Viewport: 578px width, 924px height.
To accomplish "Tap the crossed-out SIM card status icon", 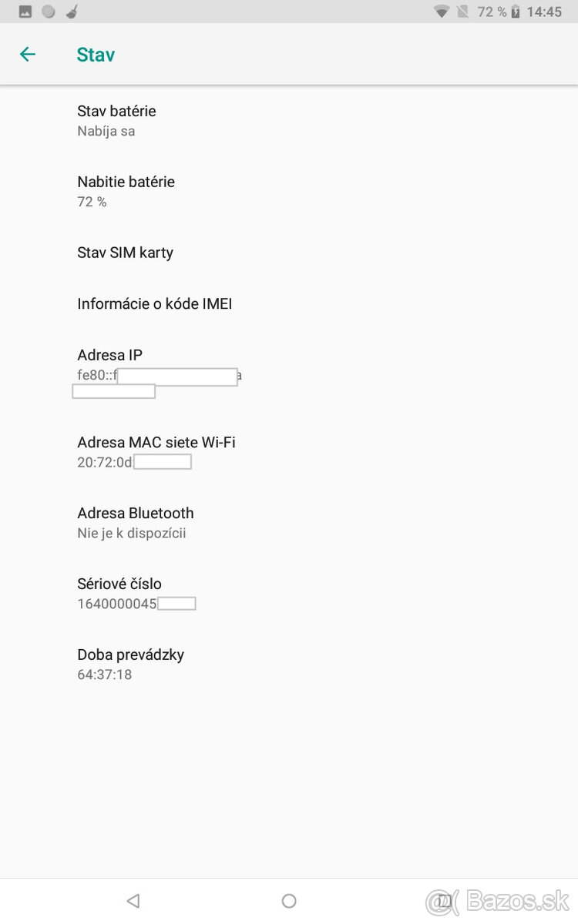I will tap(462, 11).
